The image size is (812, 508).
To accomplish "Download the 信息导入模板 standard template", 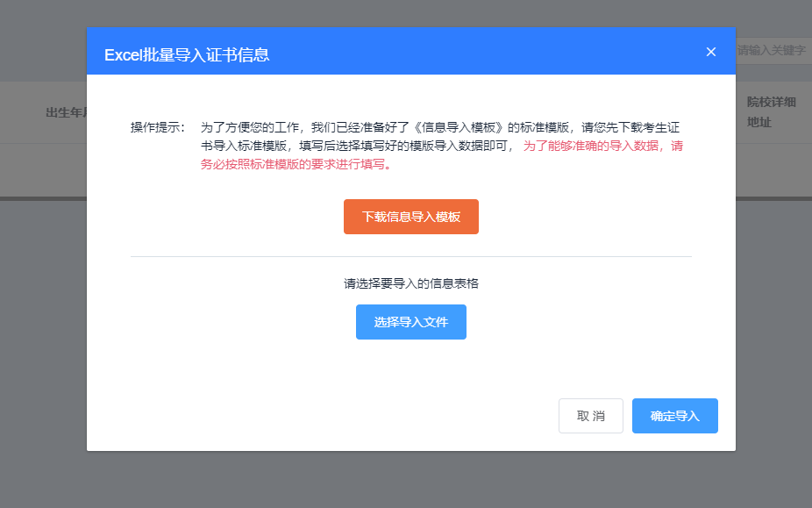I will click(x=410, y=216).
